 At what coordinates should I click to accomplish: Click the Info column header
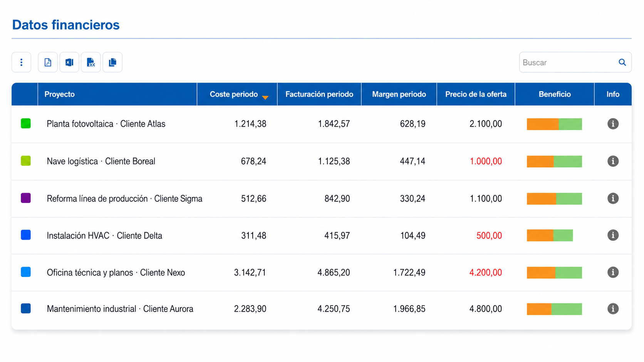(613, 94)
